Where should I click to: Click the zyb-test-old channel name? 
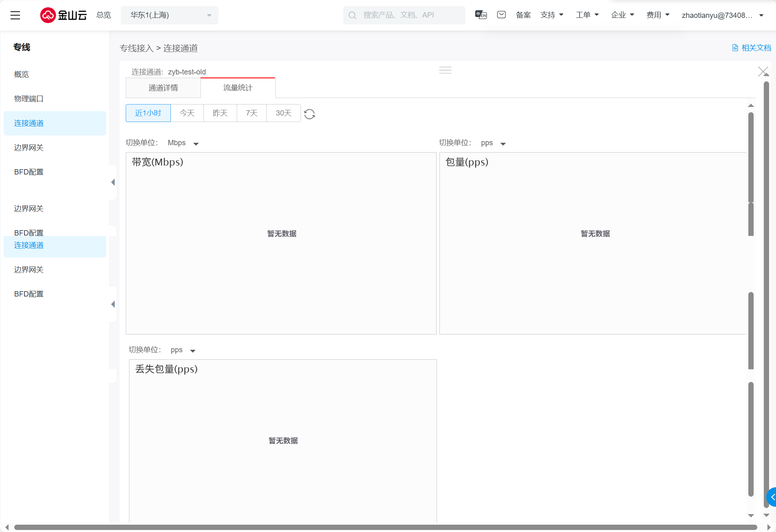187,72
